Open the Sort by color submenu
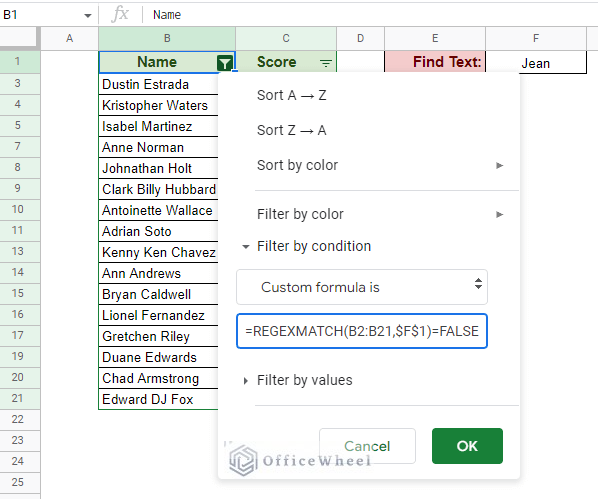The height and width of the screenshot is (499, 598). click(x=380, y=165)
